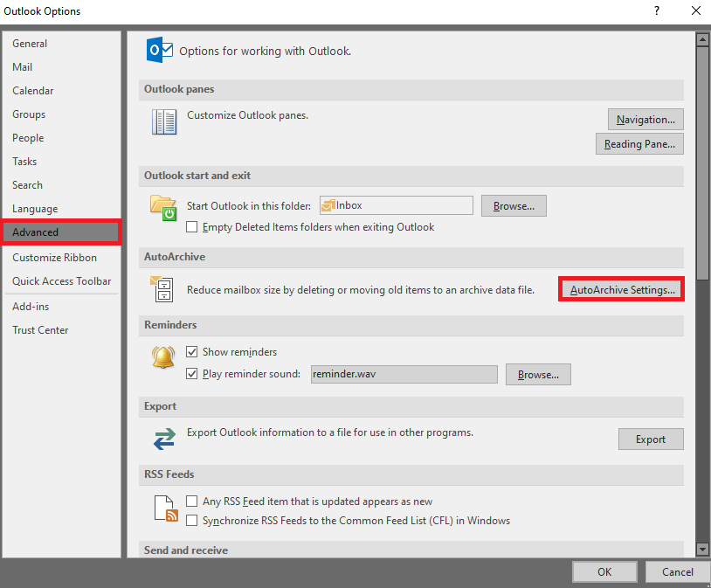The width and height of the screenshot is (711, 588).
Task: Select the Search category
Action: [61, 185]
